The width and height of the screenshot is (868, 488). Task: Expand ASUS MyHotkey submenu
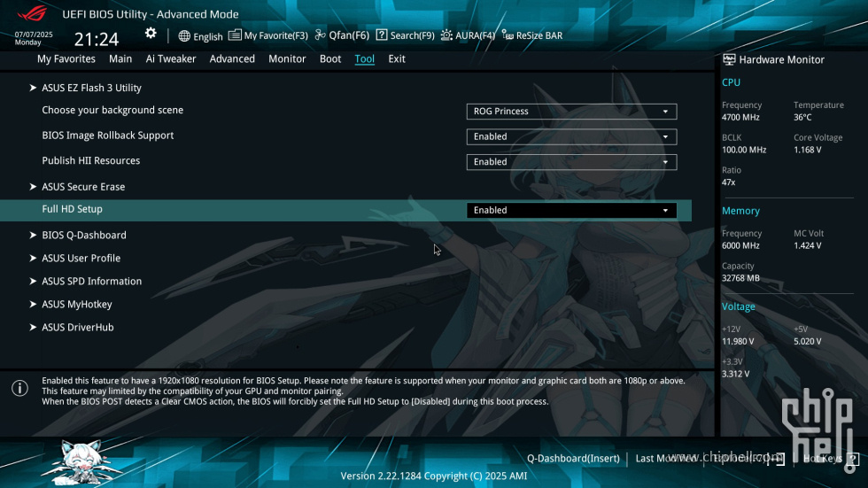76,305
